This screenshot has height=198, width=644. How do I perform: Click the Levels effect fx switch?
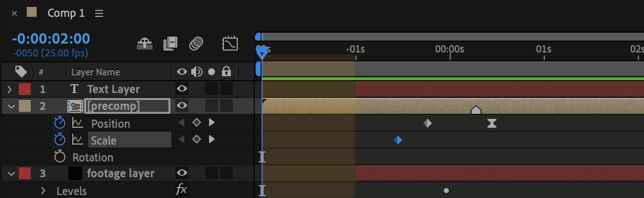click(x=182, y=189)
